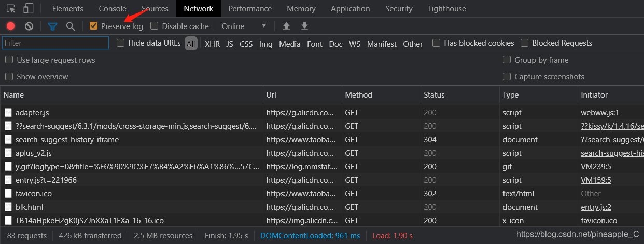This screenshot has width=644, height=244.
Task: Switch to the Console tab
Action: (x=113, y=8)
